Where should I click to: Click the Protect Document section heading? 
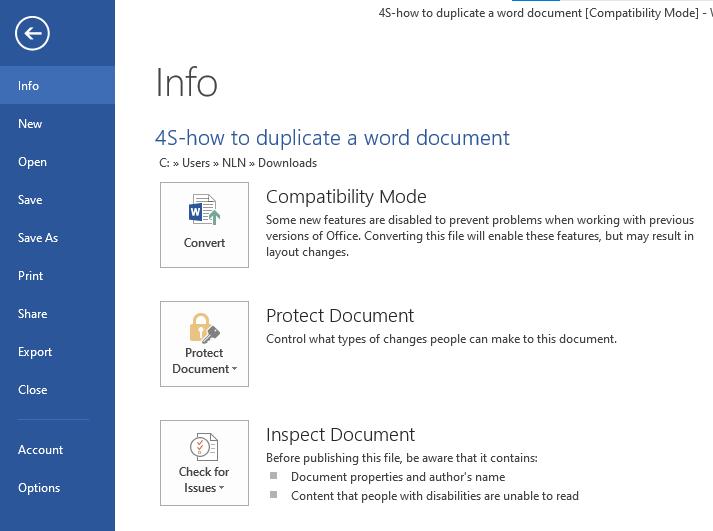340,316
